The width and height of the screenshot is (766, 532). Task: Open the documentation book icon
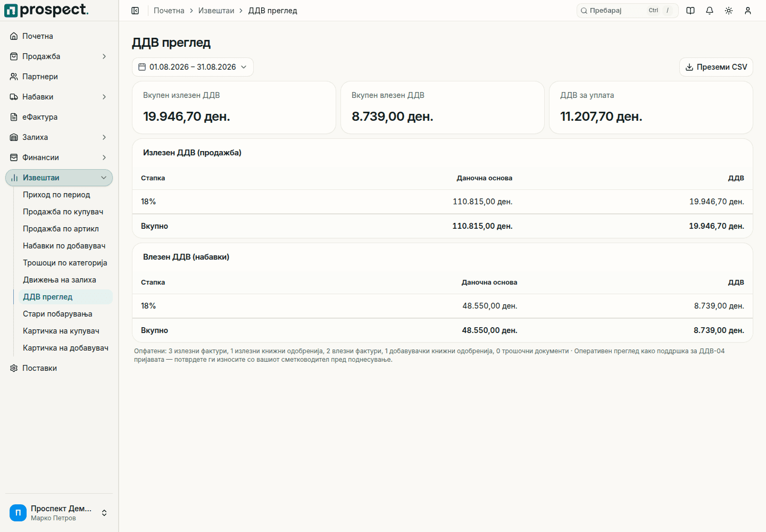(690, 11)
